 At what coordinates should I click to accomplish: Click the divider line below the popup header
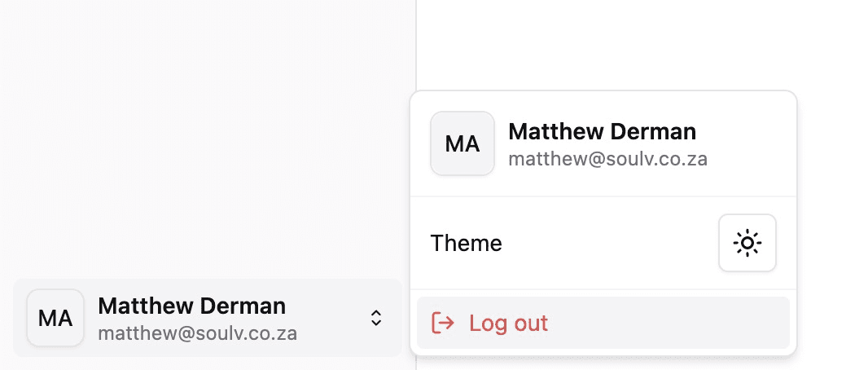603,196
